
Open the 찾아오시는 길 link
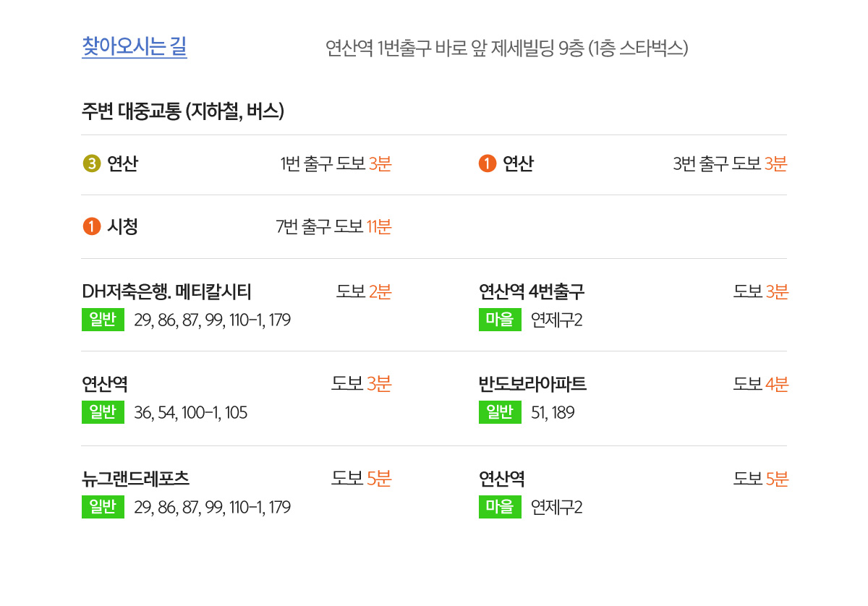[x=135, y=47]
